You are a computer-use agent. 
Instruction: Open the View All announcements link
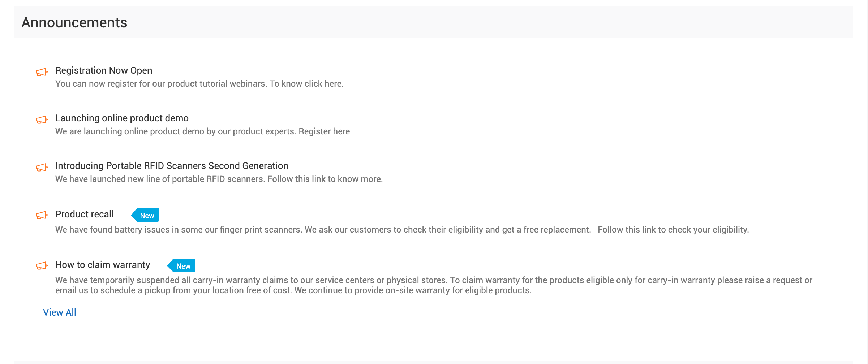pyautogui.click(x=60, y=312)
